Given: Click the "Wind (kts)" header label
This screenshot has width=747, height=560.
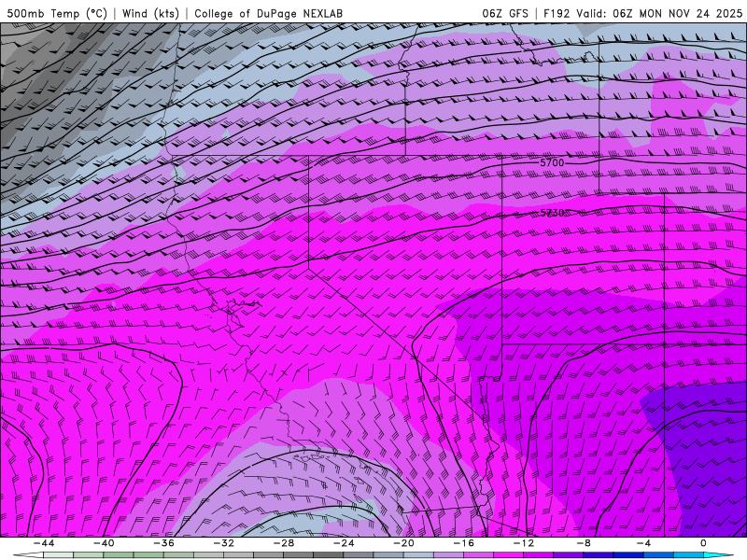Looking at the screenshot, I should [150, 14].
